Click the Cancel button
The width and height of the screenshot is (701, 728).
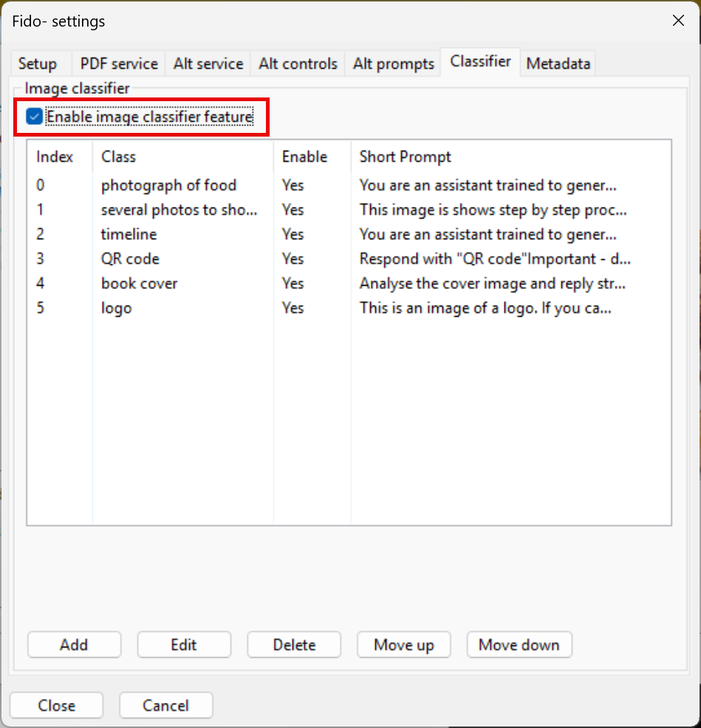[166, 705]
